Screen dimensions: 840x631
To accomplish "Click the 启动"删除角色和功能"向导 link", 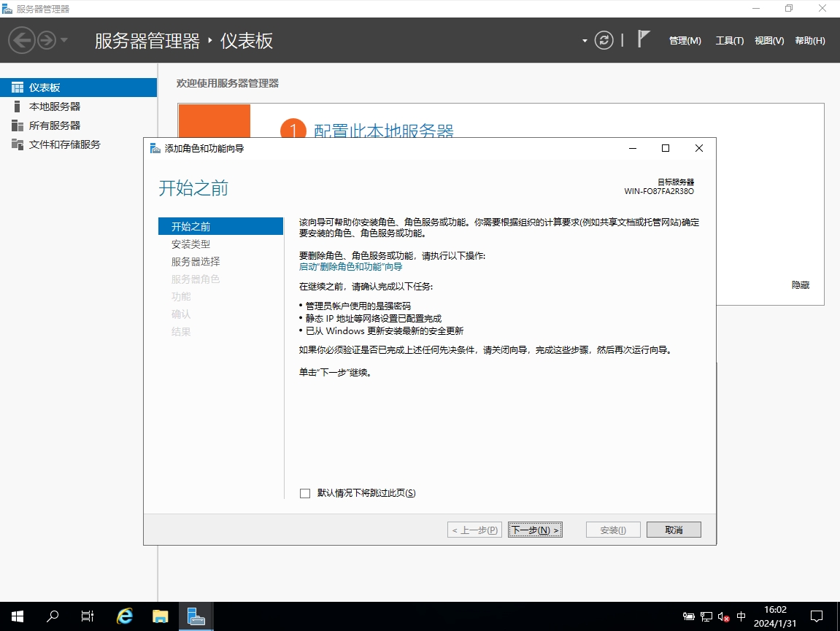I will 350,267.
